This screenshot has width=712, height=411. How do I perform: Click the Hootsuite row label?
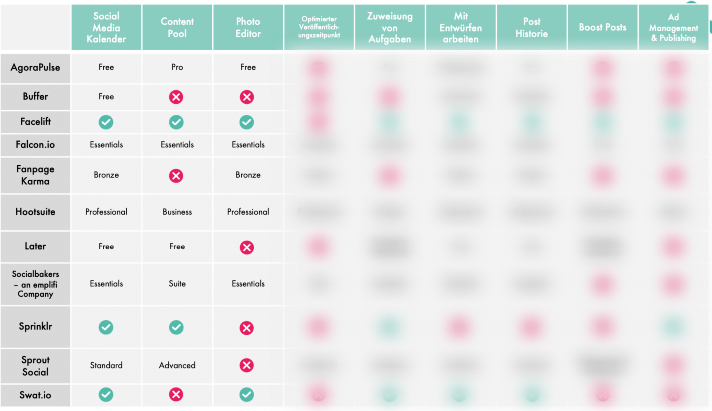coord(35,212)
